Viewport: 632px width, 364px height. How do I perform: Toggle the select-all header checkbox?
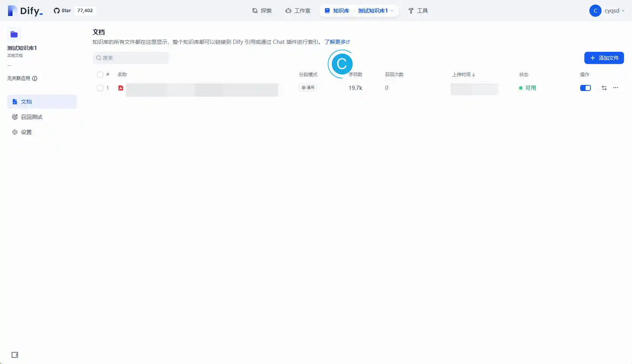100,75
